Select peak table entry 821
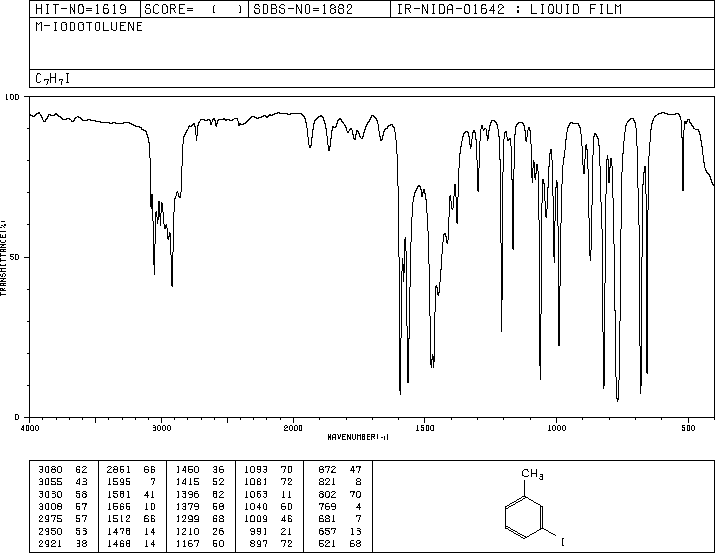This screenshot has height=553, width=715. [x=327, y=482]
